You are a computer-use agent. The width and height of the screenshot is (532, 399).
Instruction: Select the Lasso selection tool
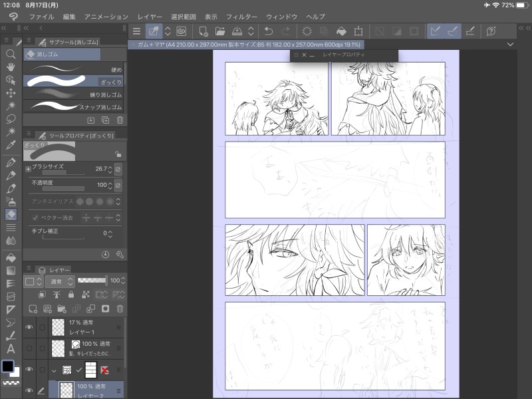[x=11, y=119]
